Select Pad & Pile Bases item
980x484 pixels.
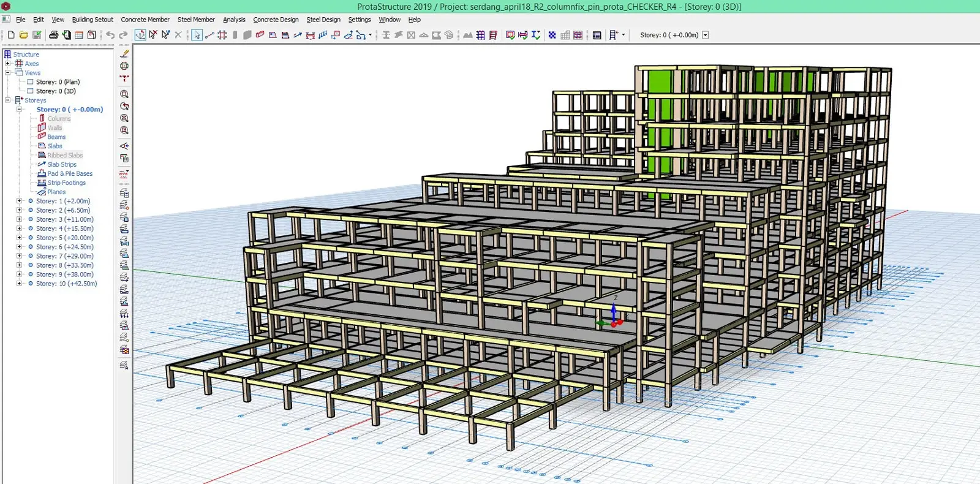coord(70,174)
